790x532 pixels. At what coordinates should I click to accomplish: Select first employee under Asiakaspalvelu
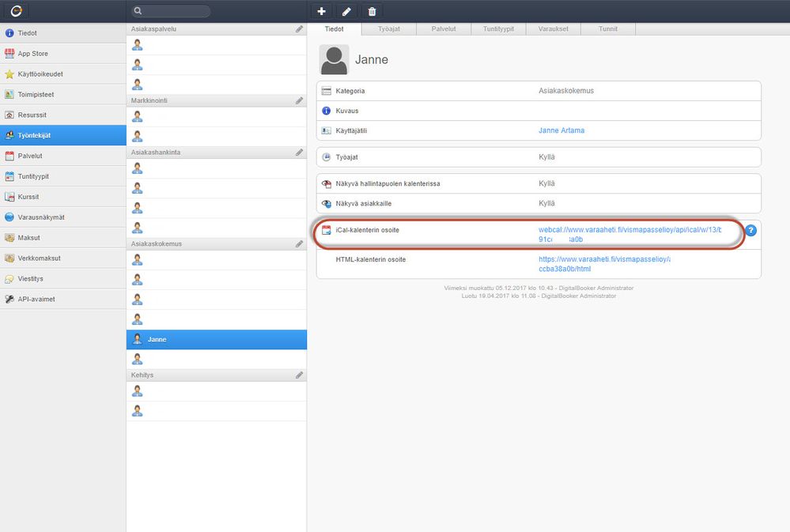pyautogui.click(x=217, y=45)
